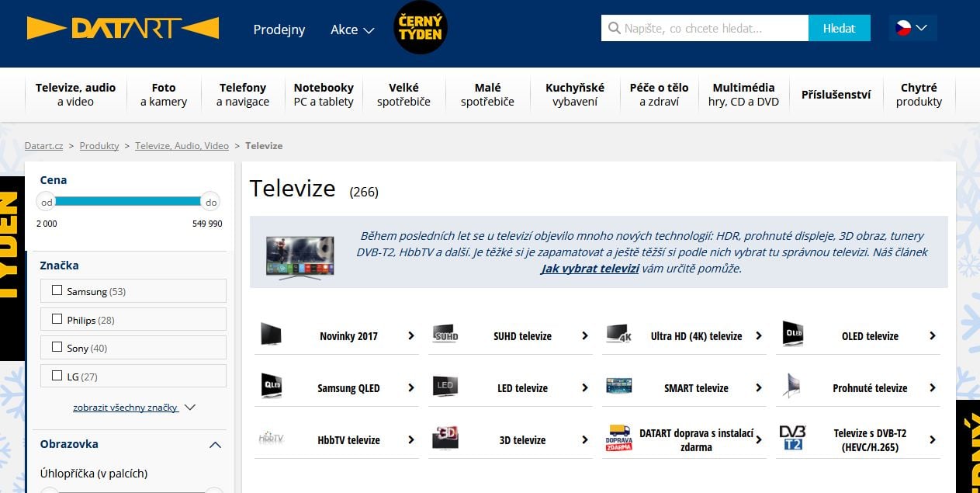Screen dimensions: 980x493
Task: Check the Sony brand checkbox
Action: [x=57, y=346]
